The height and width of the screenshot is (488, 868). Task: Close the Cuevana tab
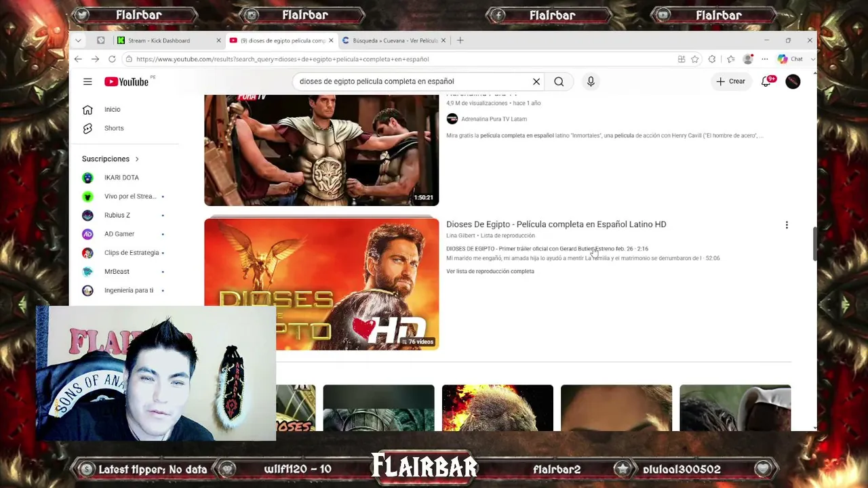tap(443, 41)
